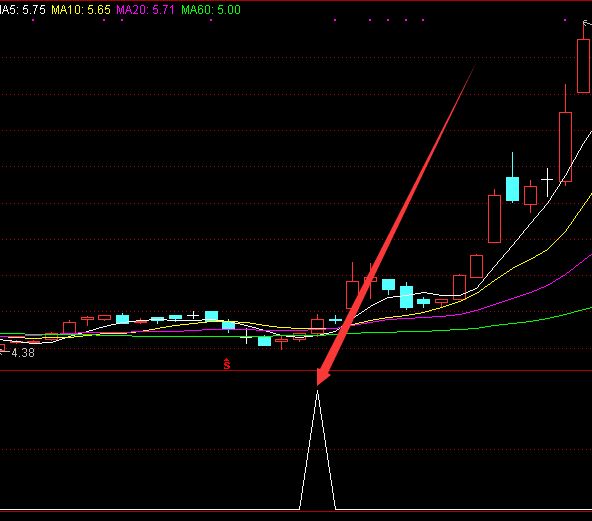Viewport: 592px width, 521px height.
Task: Click the red S signal marker
Action: (227, 364)
